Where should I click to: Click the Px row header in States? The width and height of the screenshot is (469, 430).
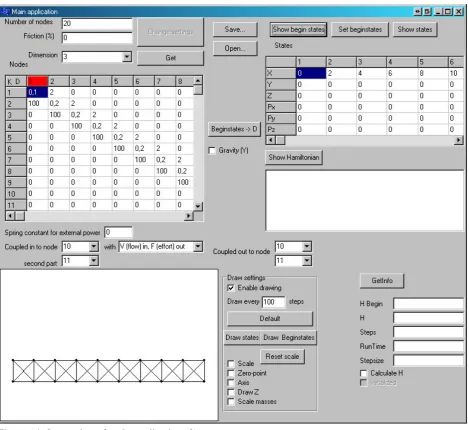point(281,107)
